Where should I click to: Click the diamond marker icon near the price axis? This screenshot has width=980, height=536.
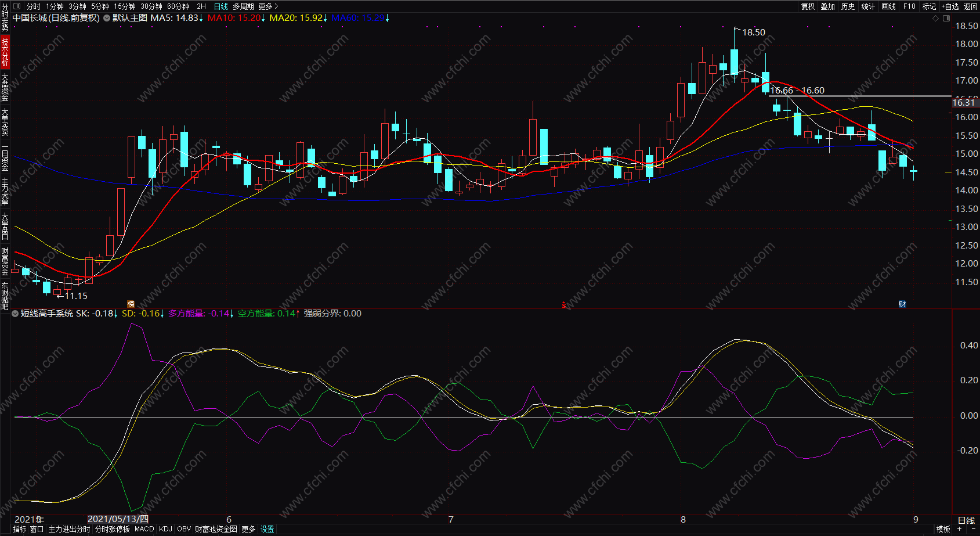(x=935, y=19)
